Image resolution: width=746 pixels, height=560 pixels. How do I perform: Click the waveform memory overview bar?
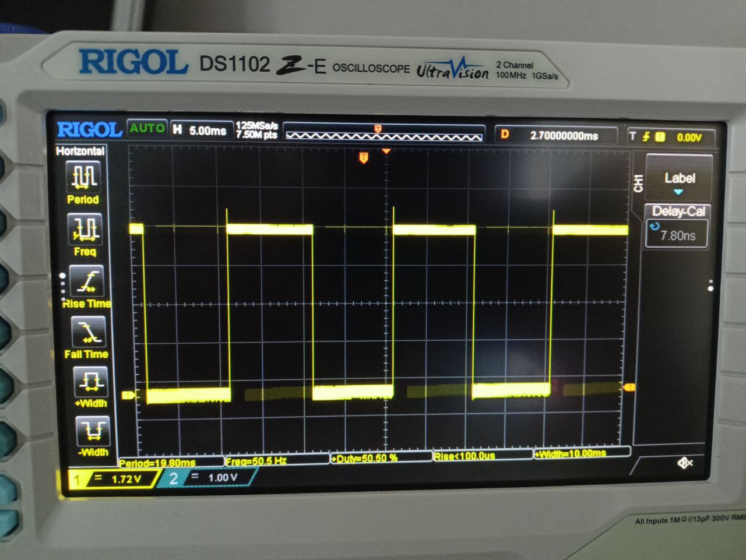(384, 133)
